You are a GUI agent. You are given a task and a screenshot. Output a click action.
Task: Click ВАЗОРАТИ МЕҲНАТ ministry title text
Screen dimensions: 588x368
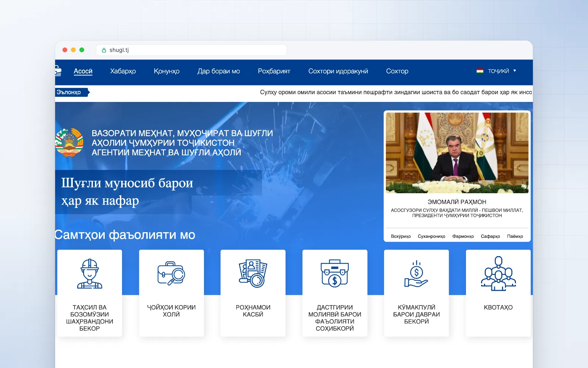click(x=182, y=143)
